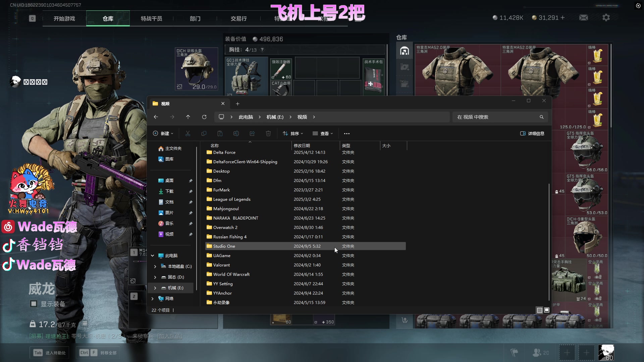Select the DICH 训练头盔 helmet slot

(x=197, y=69)
